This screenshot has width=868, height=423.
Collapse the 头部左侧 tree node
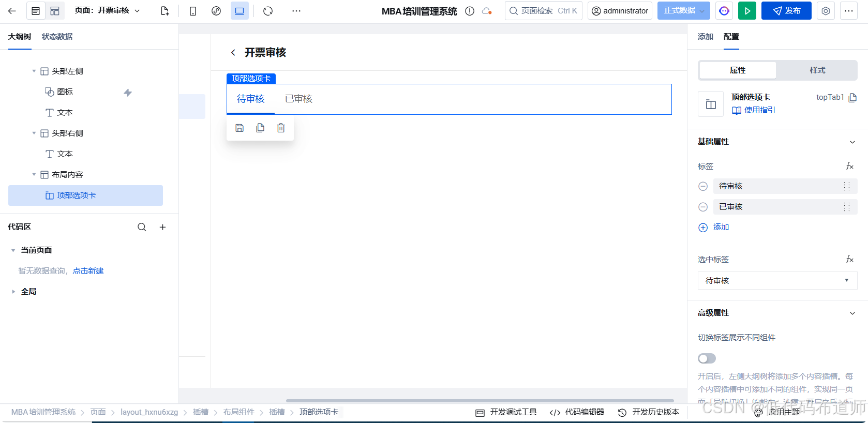click(x=34, y=71)
